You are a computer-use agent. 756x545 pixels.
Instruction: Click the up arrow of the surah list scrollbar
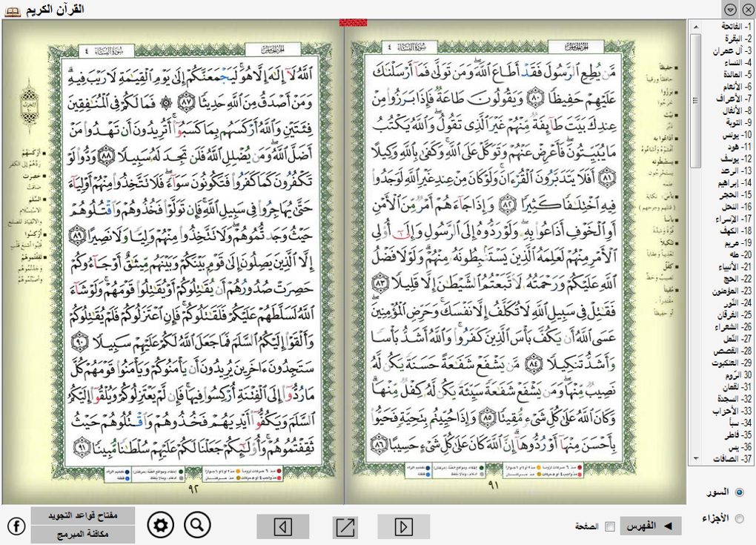(x=696, y=27)
